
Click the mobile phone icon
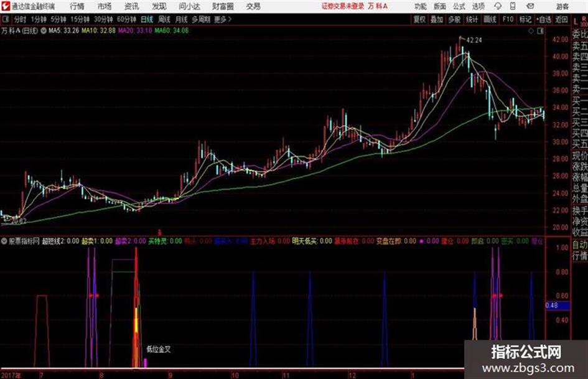(x=513, y=6)
